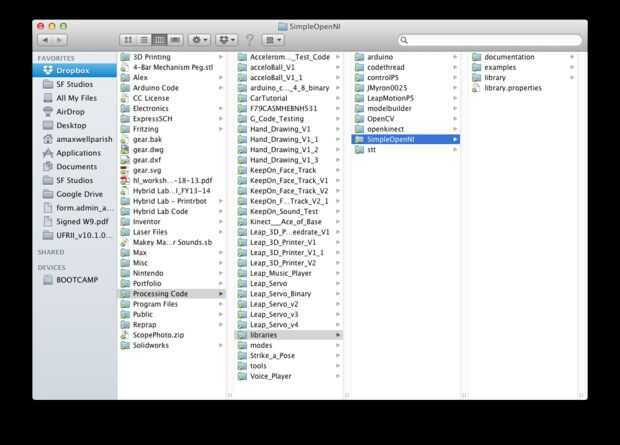
Task: Expand the stt folder arrow
Action: pyautogui.click(x=455, y=150)
